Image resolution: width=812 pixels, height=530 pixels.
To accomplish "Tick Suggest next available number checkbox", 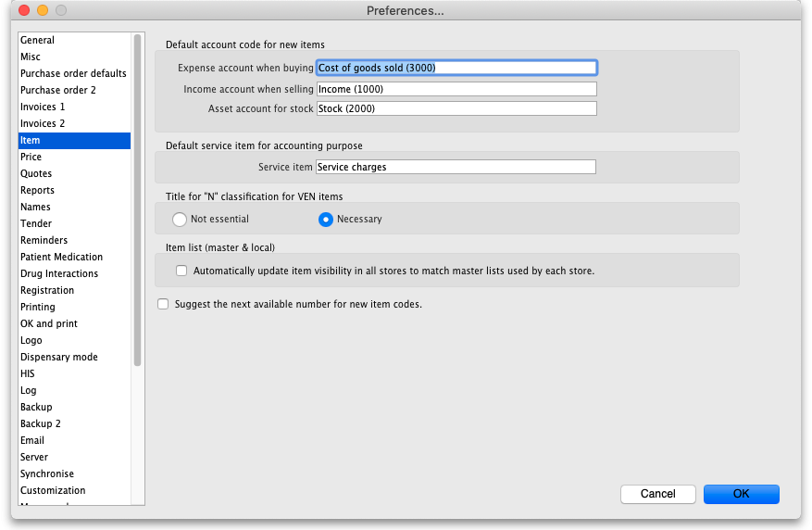I will tap(163, 304).
